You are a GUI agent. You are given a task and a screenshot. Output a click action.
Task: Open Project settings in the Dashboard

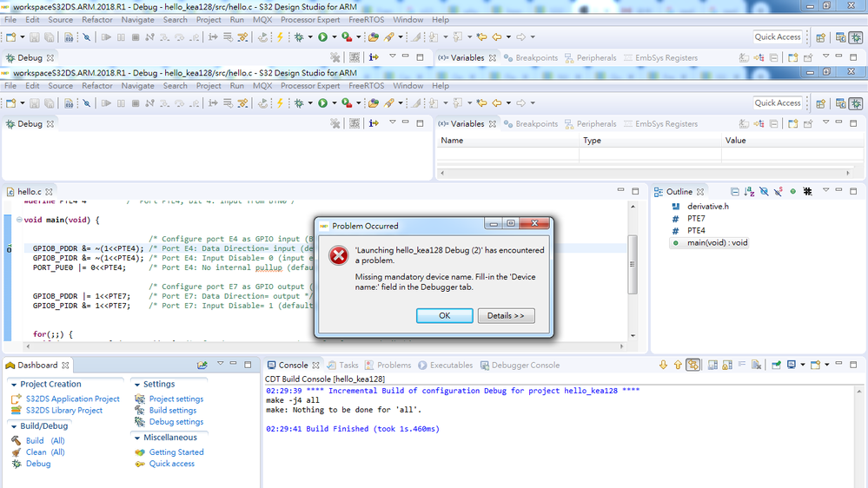point(176,399)
